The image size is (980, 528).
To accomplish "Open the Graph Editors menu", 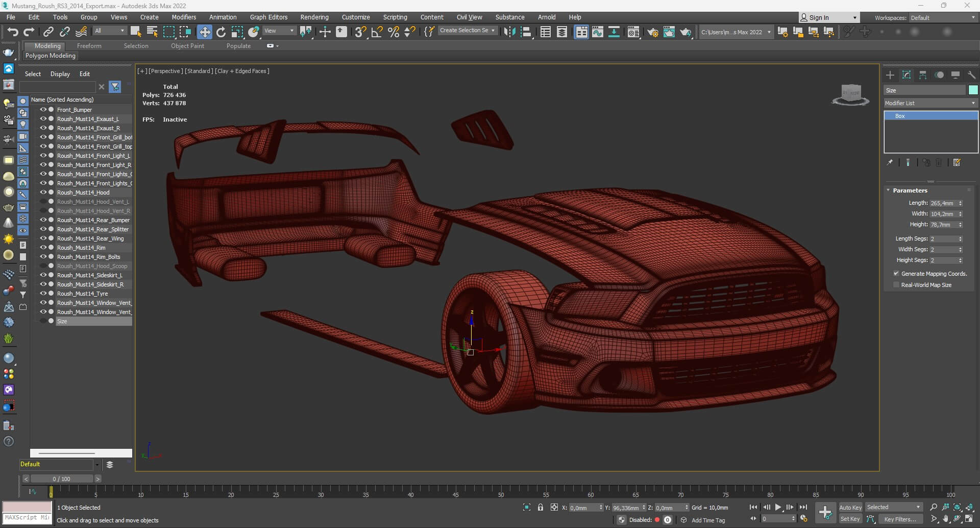I will coord(268,17).
